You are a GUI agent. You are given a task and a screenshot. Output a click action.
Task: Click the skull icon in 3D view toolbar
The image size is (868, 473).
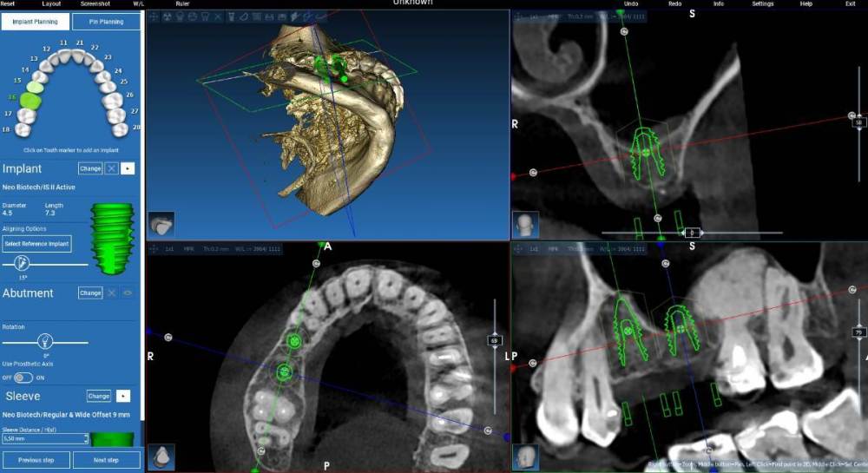[180, 16]
